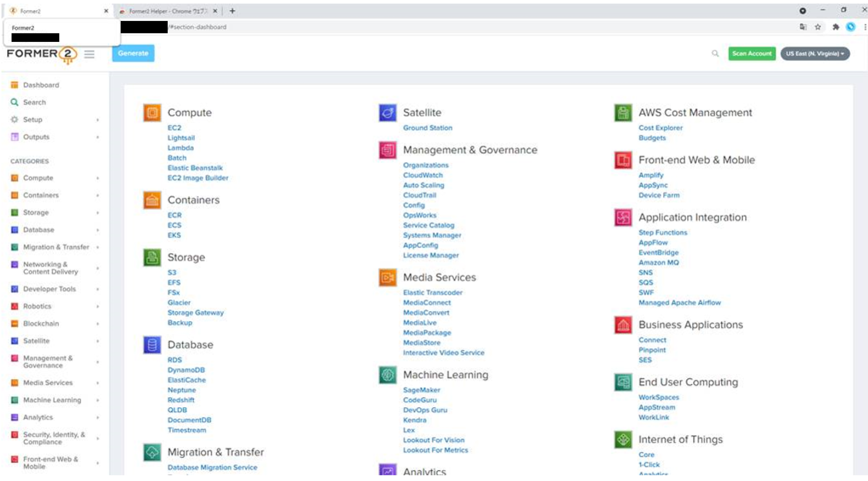Image resolution: width=868 pixels, height=481 pixels.
Task: Click the Setup gear icon in sidebar
Action: pyautogui.click(x=14, y=120)
